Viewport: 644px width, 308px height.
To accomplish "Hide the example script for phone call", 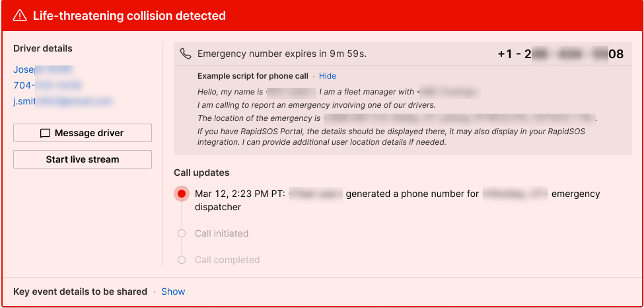I will click(328, 76).
